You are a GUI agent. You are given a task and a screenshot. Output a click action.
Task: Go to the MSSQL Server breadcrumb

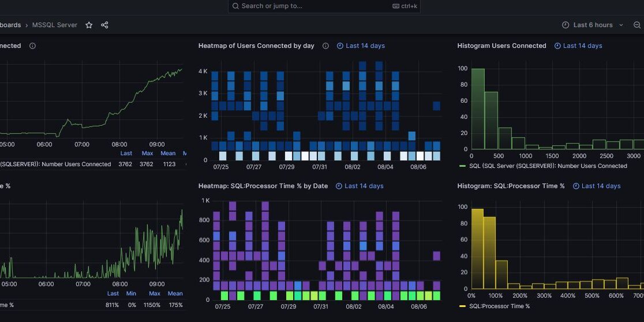55,25
